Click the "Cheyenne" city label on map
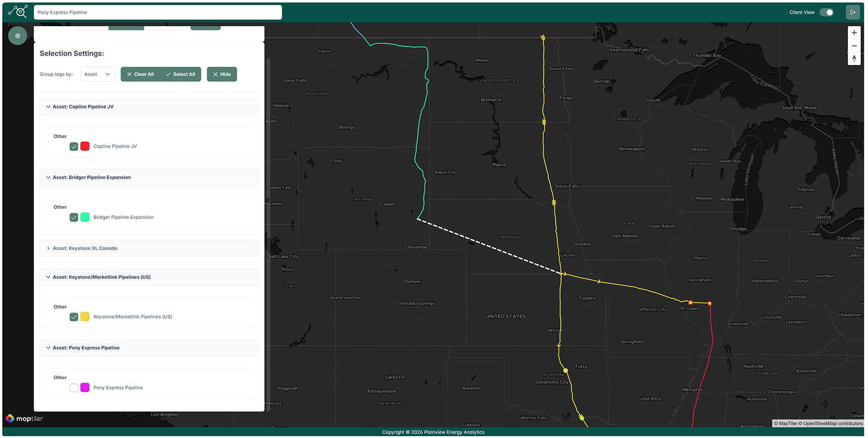Screen dimensions: 868x438 tap(416, 247)
